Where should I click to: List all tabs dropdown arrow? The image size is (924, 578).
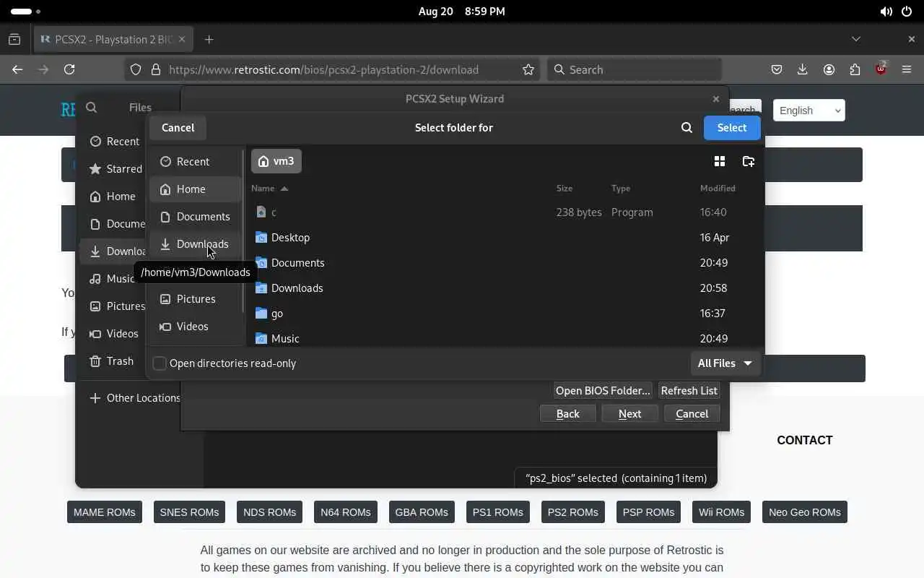856,39
